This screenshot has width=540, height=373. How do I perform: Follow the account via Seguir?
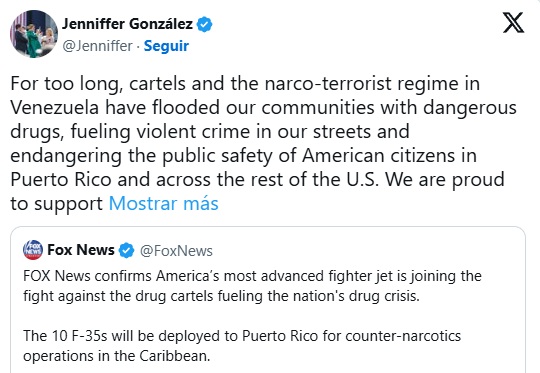coord(166,46)
